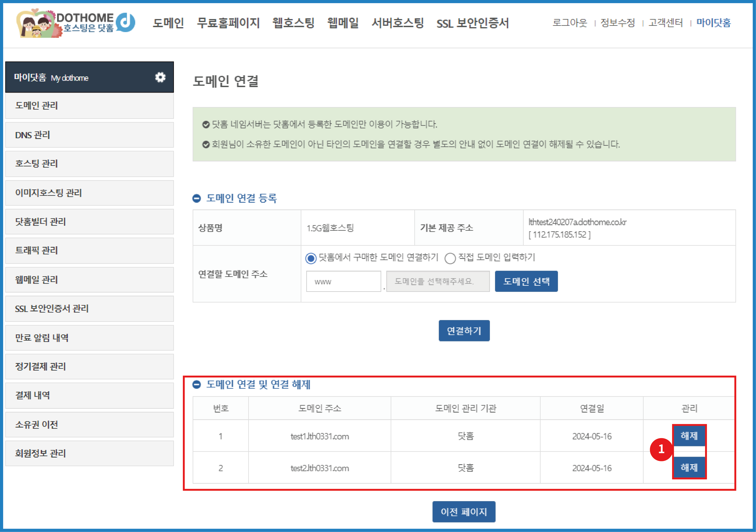756x532 pixels.
Task: Click the 로그아웃 link
Action: click(570, 23)
